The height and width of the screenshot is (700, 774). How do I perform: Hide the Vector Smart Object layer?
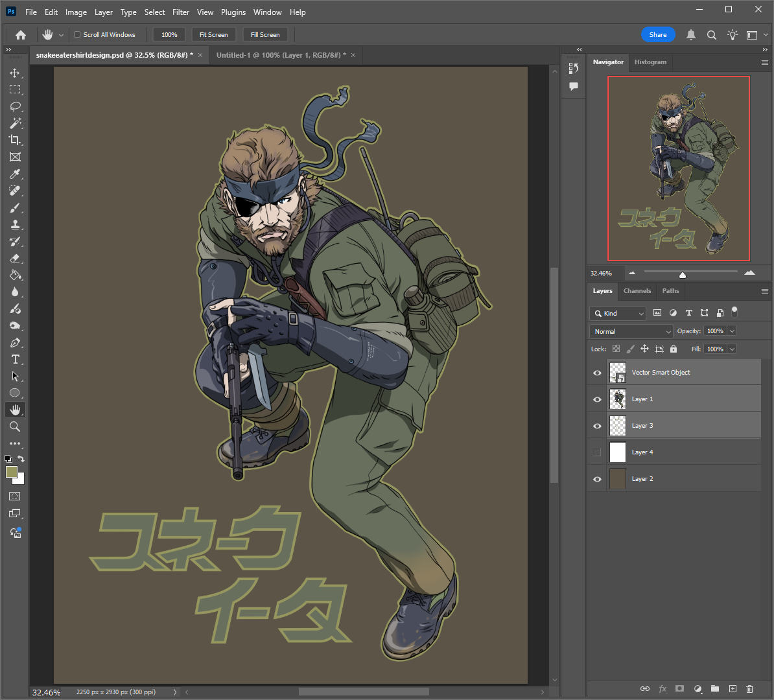597,373
